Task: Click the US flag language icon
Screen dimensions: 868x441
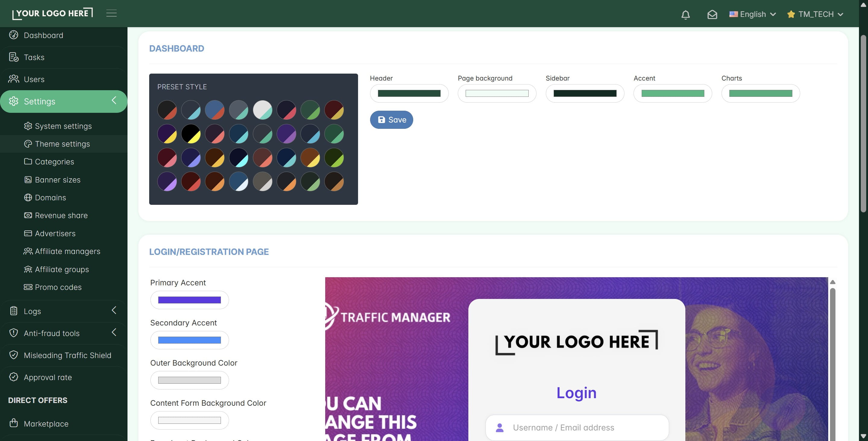Action: 734,14
